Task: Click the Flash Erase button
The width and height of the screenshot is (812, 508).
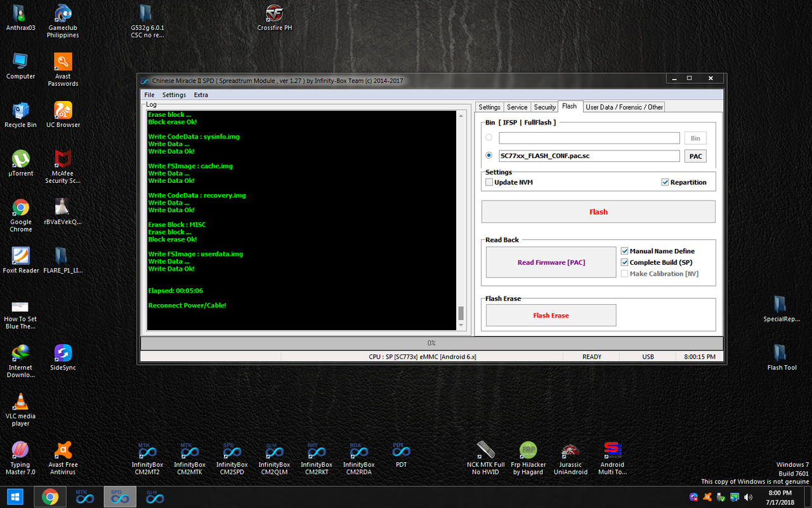Action: click(551, 315)
